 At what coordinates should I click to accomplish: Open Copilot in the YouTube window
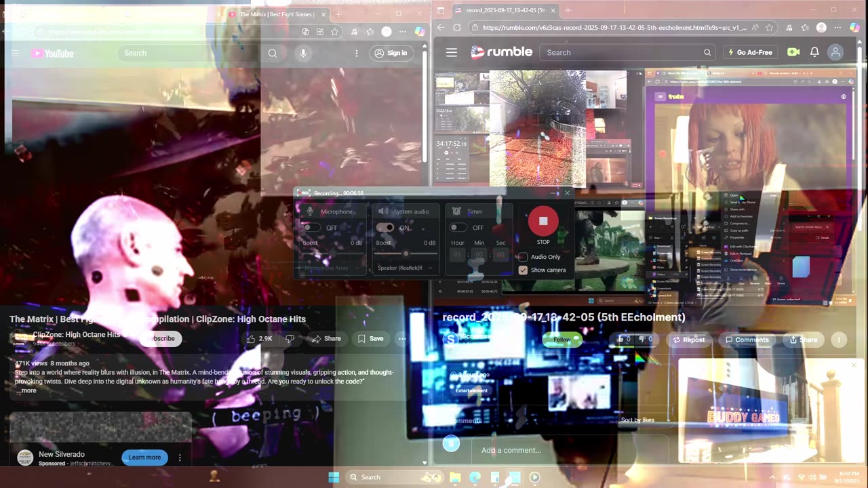pos(420,32)
